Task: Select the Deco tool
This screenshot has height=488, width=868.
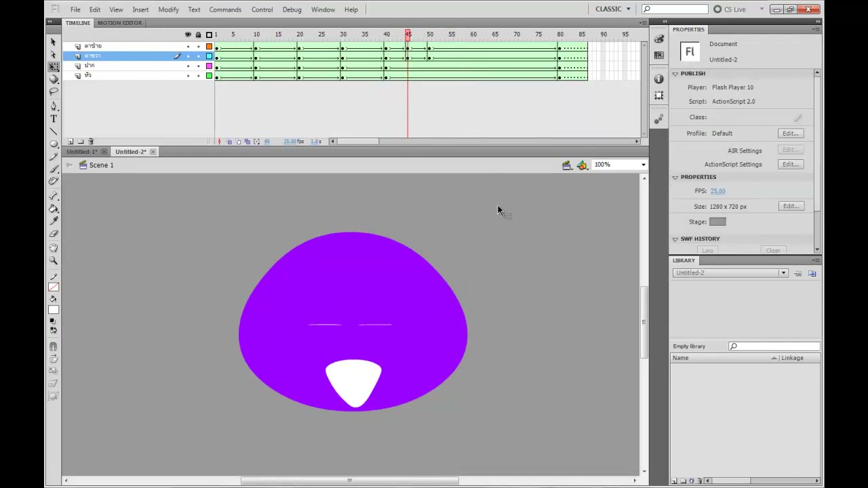Action: (x=54, y=181)
